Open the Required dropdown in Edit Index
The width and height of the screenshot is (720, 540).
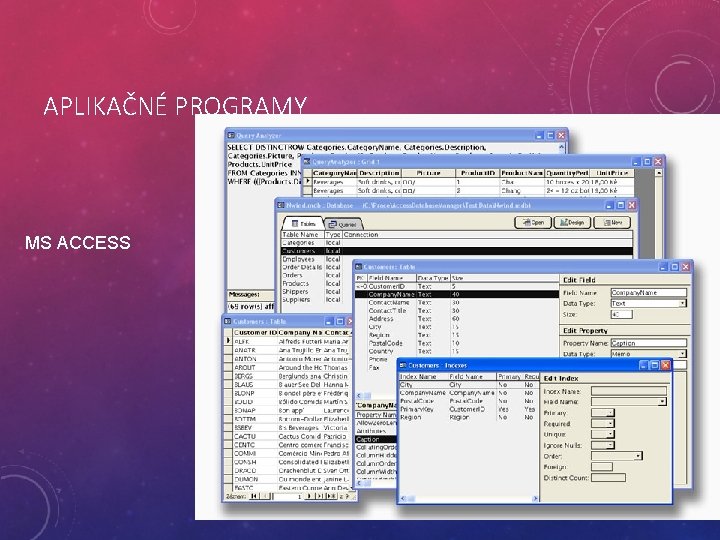pos(610,423)
